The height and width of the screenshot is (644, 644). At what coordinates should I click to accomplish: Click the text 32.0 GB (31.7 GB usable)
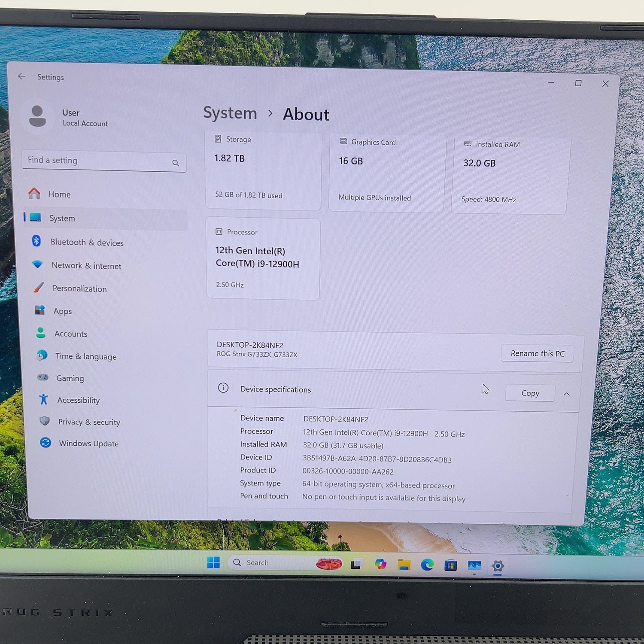[343, 445]
